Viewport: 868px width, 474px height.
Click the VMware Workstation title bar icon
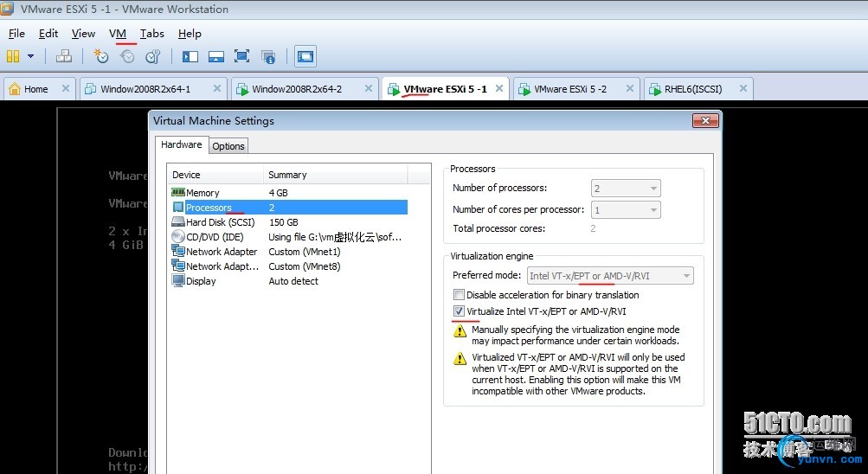(7, 9)
